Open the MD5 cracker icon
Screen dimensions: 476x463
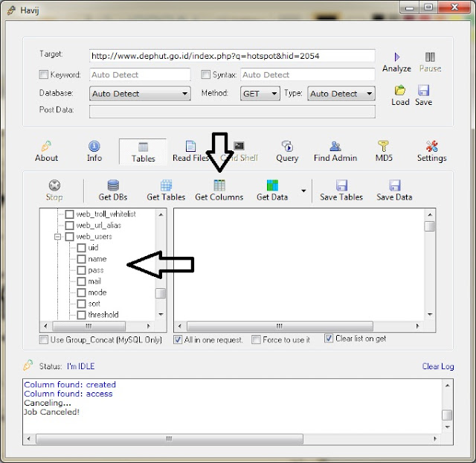[x=384, y=146]
